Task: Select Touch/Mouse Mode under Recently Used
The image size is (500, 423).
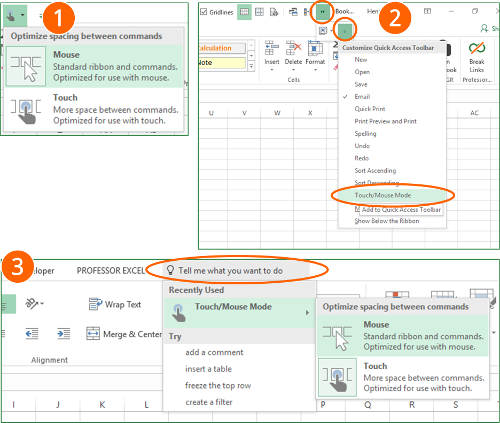Action: click(239, 313)
